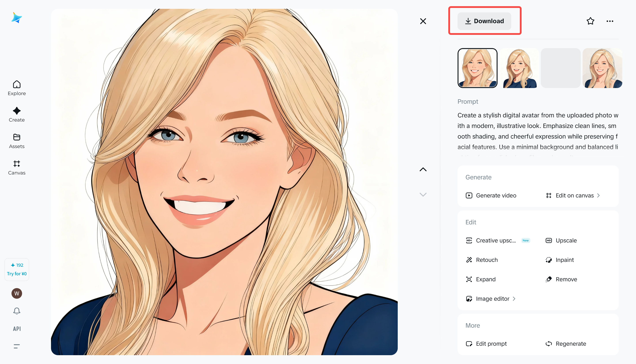Select the second avatar thumbnail

[519, 68]
